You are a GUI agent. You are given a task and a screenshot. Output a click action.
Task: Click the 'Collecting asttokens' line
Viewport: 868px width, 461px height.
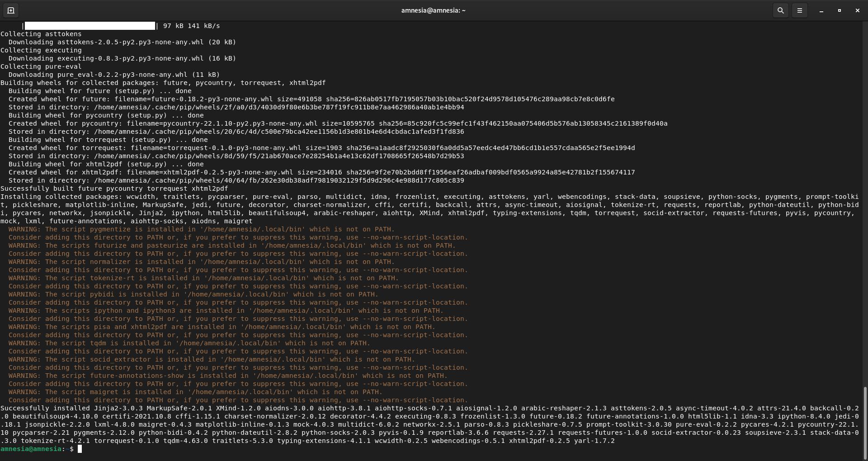41,34
